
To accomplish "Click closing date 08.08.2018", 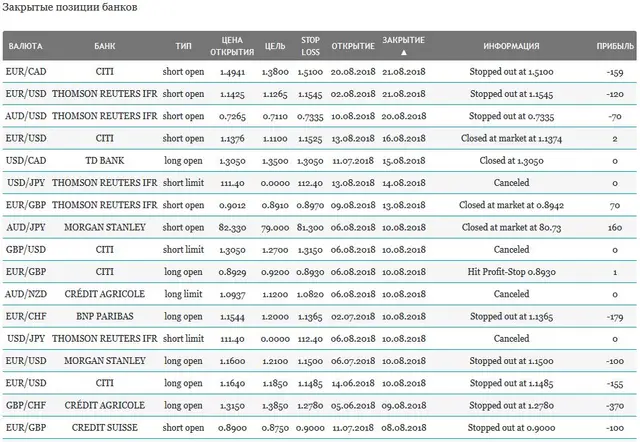I will click(404, 428).
